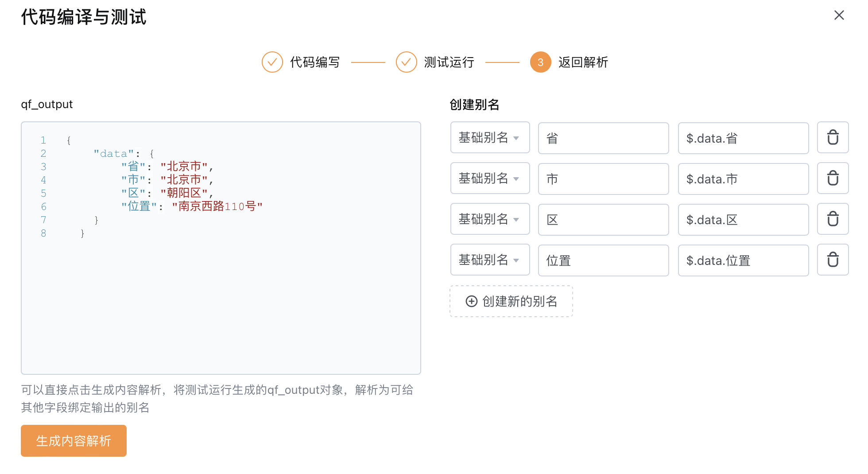Open 基础别名 dropdown for 区 row
Viewport: 868px width, 474px height.
490,219
